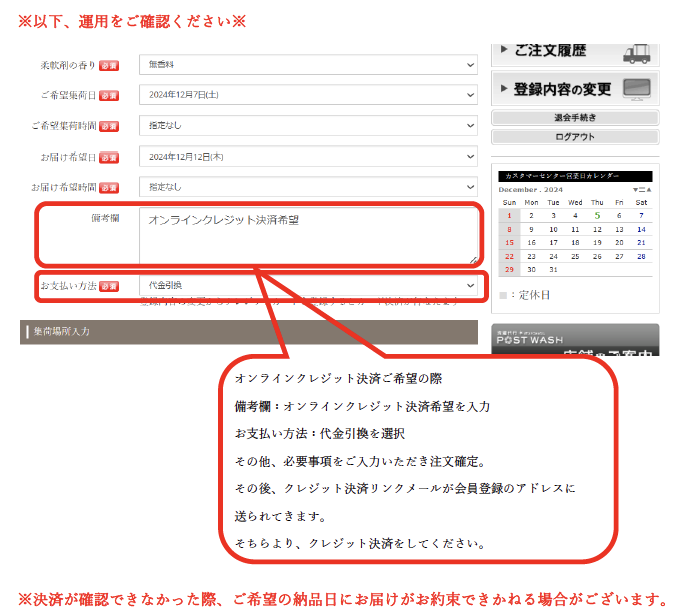The height and width of the screenshot is (616, 686).
Task: Select December 29 on the calendar
Action: click(509, 270)
